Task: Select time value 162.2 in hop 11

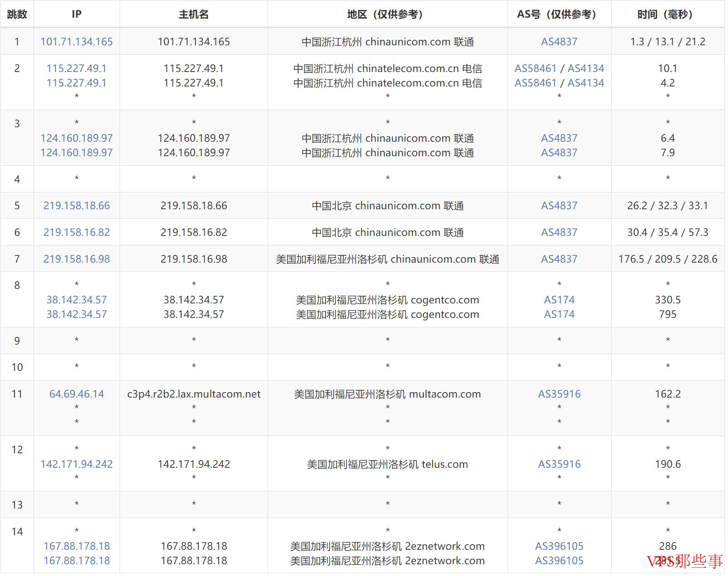Action: click(668, 394)
